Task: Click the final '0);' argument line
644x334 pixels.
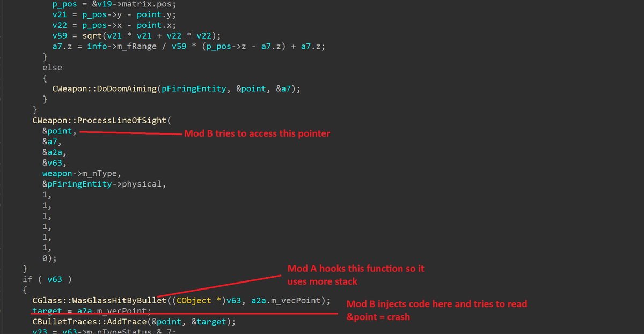Action: (x=49, y=258)
